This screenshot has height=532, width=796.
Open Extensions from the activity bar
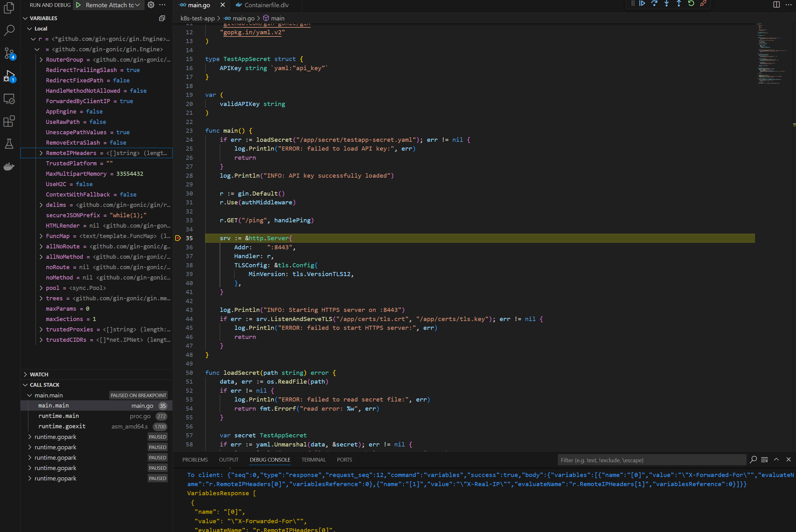tap(9, 121)
